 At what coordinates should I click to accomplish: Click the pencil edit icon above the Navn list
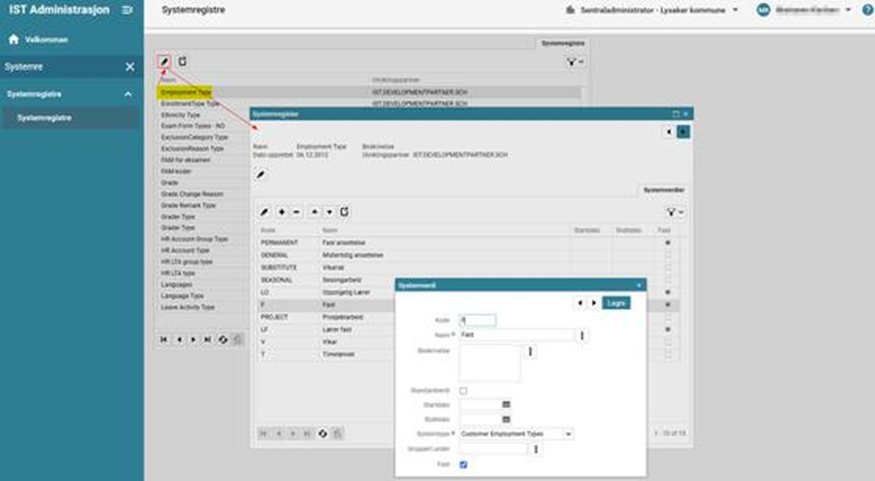(164, 61)
